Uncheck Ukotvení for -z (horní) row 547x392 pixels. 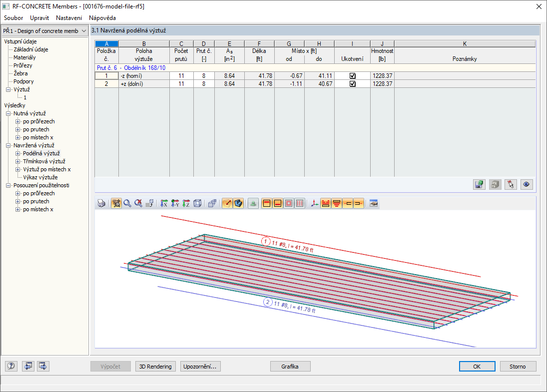coord(352,76)
